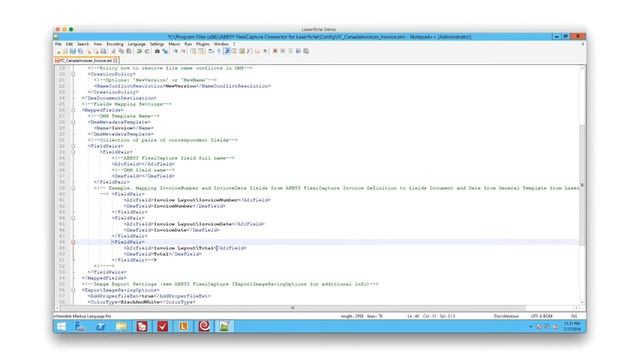Viewport: 640px width, 360px height.
Task: Toggle Show All Characters icon
Action: pos(219,51)
